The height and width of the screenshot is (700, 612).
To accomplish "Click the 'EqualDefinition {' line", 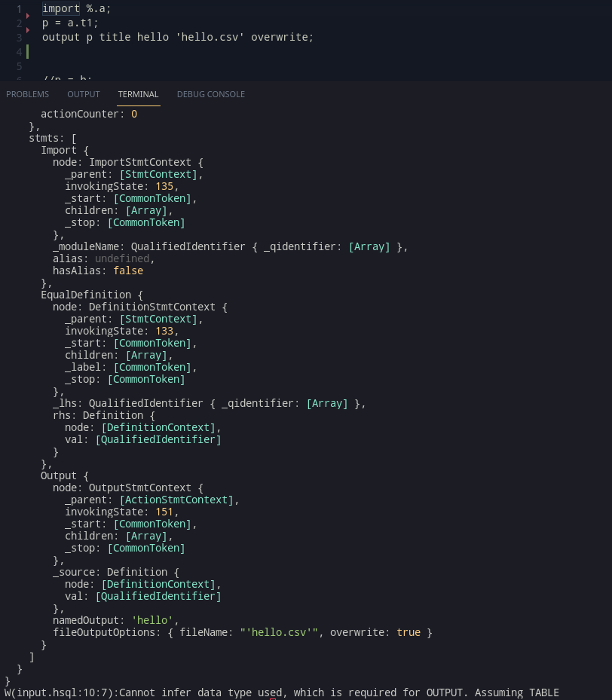I will (91, 295).
